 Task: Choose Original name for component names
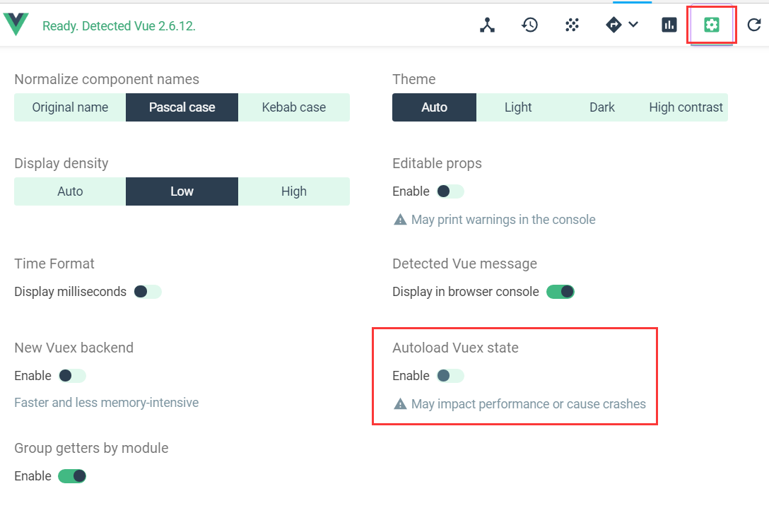tap(70, 107)
